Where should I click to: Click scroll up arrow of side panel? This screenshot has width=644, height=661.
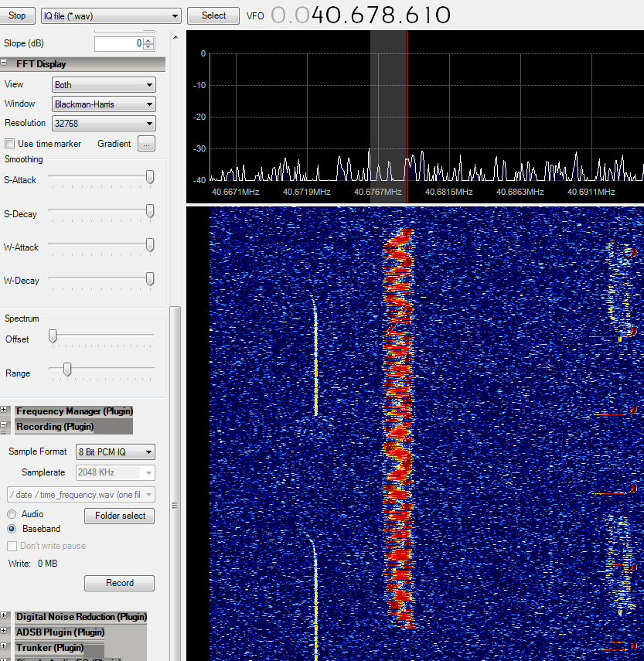[175, 38]
